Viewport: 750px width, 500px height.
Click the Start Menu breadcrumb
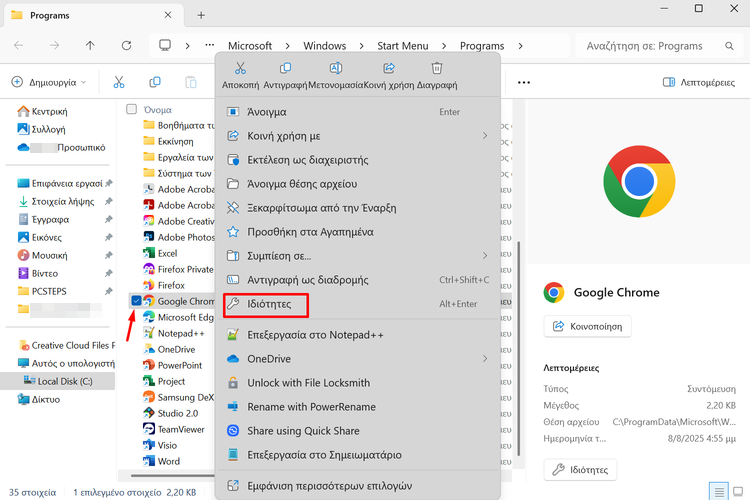[x=403, y=46]
